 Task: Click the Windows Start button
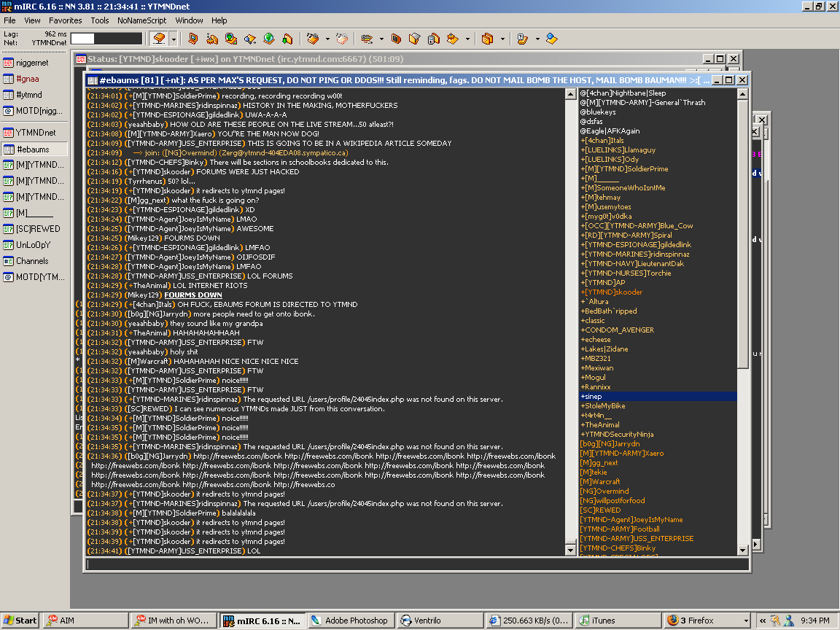pos(20,621)
